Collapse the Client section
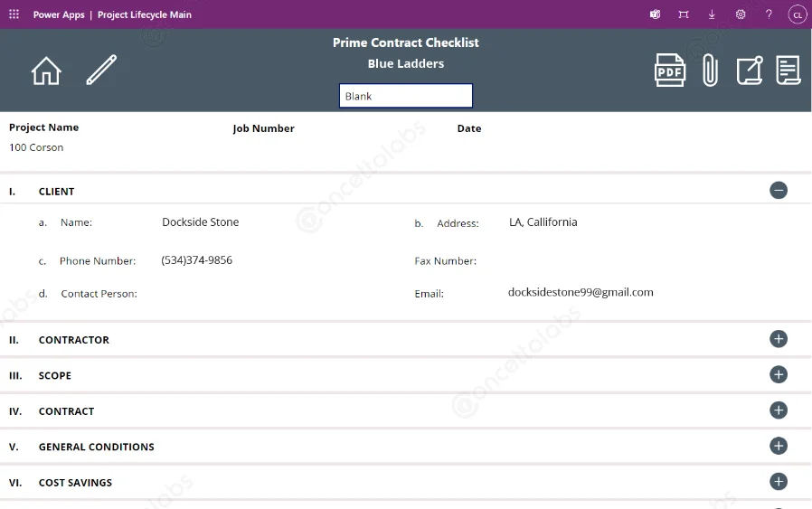812x509 pixels. pos(779,190)
